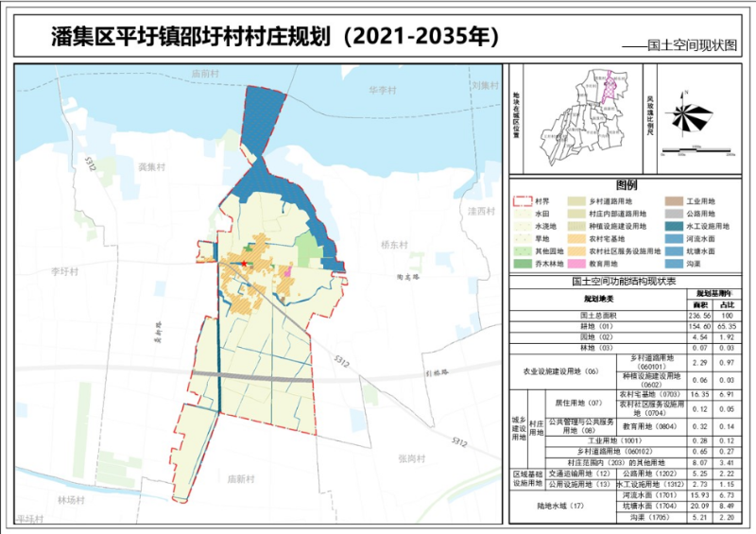Click the 华李村 label on the map
Viewport: 756px width, 534px height.
click(383, 90)
